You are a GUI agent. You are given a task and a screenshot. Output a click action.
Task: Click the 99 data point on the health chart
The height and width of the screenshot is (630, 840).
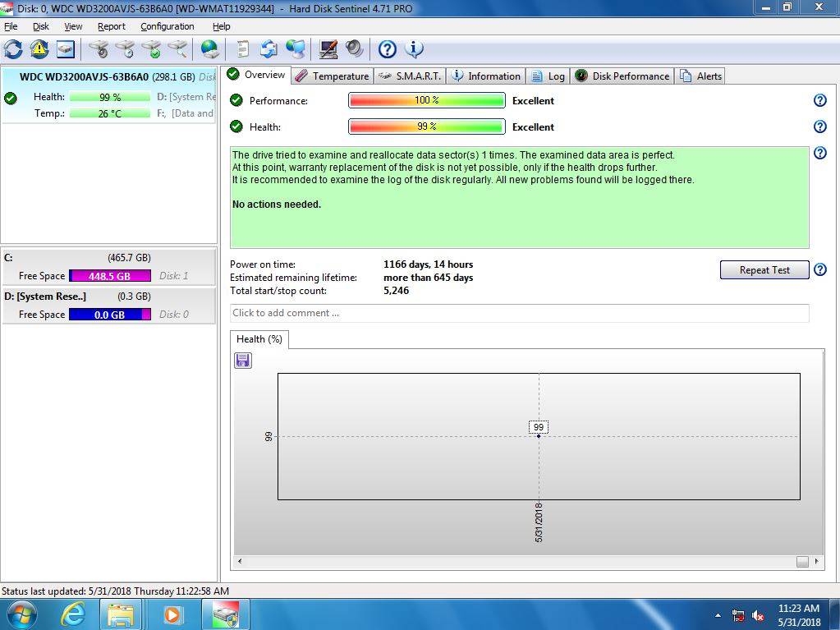[x=539, y=436]
